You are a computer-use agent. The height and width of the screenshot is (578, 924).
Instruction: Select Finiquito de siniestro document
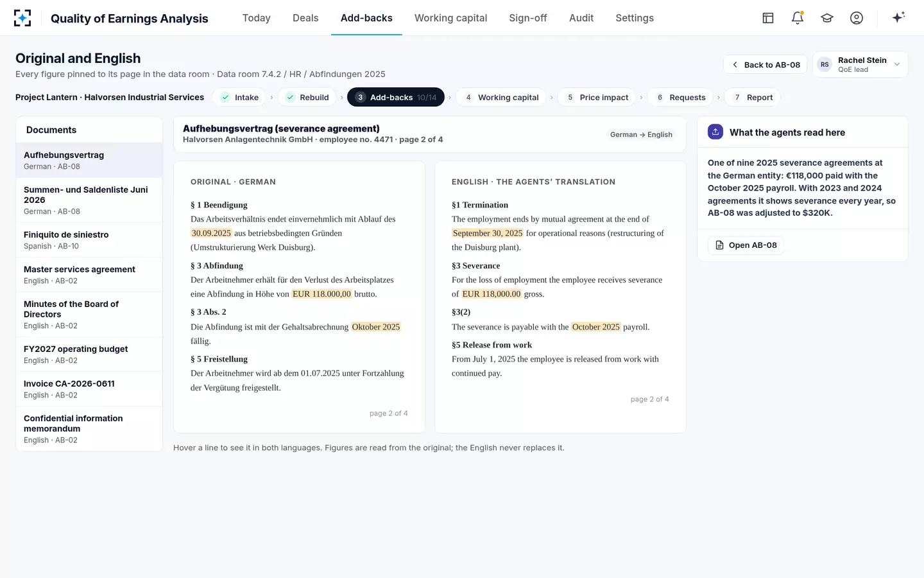point(89,240)
